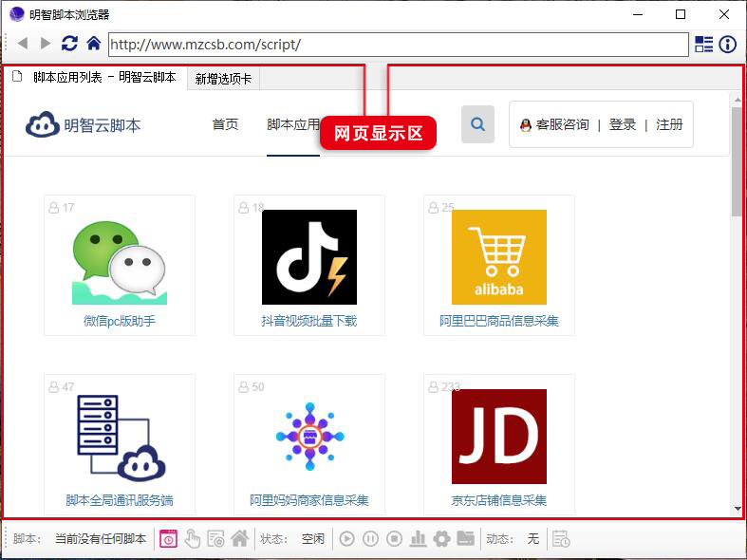
Task: Open the bar chart statistics icon
Action: [x=418, y=538]
